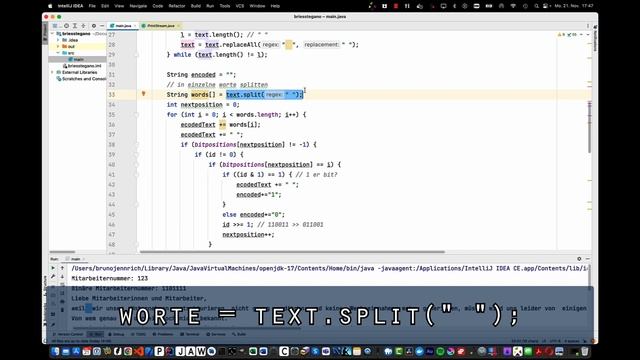This screenshot has width=640, height=360.
Task: Toggle fold marker at line 38 if-block
Action: [137, 145]
